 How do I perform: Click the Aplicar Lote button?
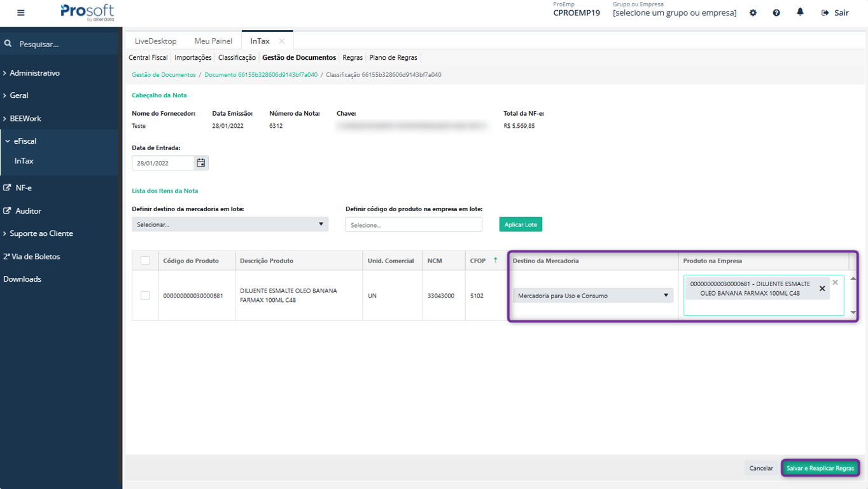click(521, 224)
